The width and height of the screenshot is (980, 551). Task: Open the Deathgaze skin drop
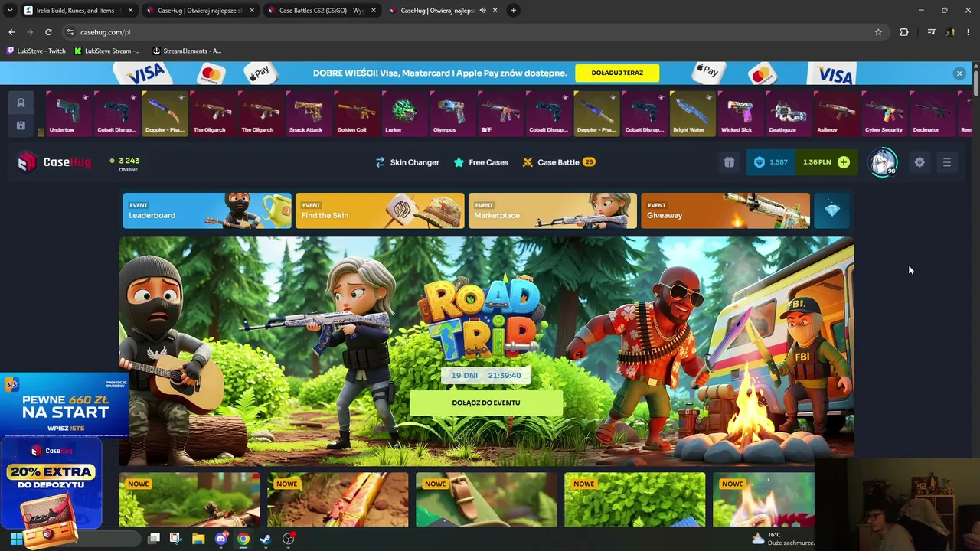point(787,113)
